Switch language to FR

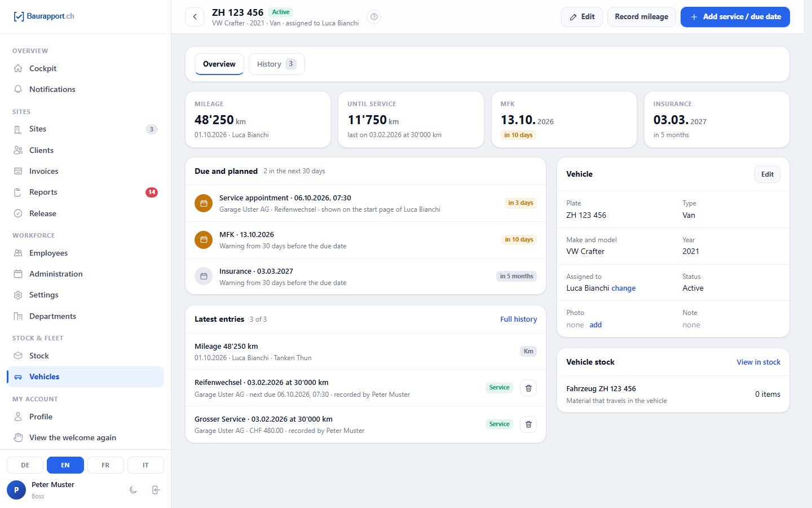(x=105, y=465)
